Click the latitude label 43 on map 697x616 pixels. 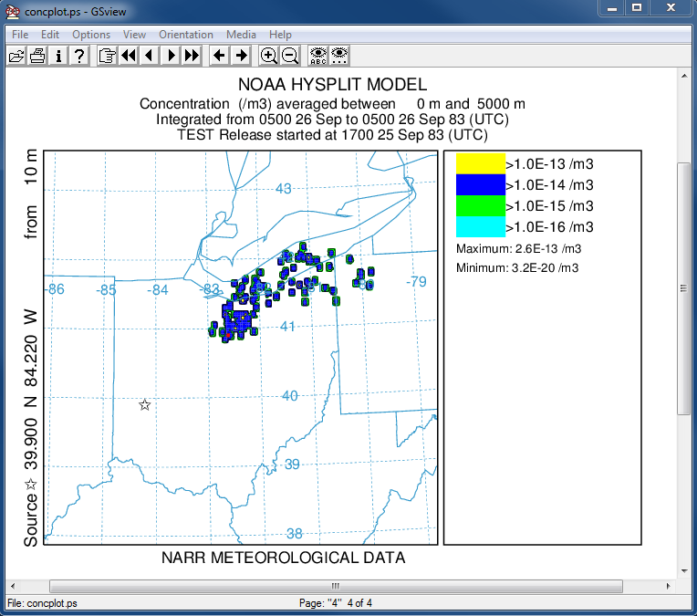tap(283, 189)
